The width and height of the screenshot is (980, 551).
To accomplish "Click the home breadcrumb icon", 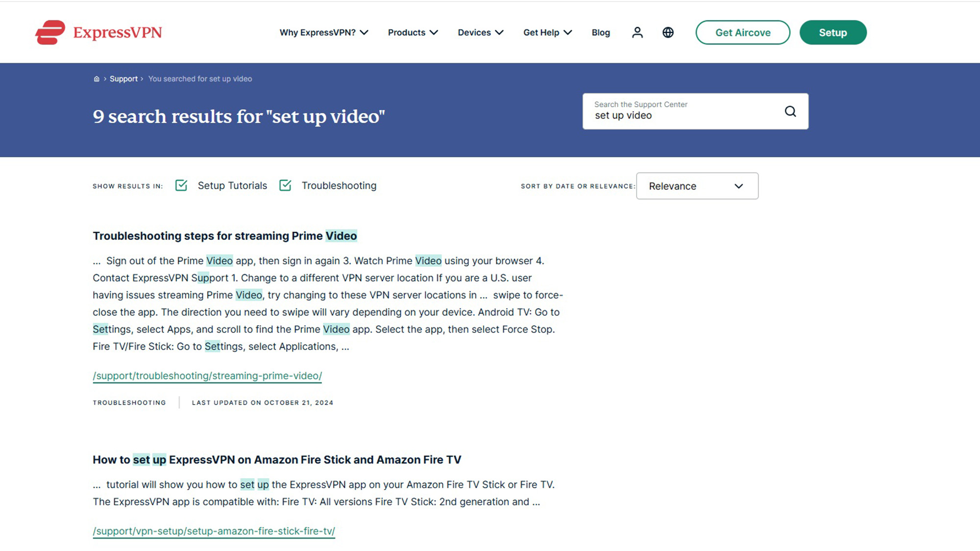I will pyautogui.click(x=97, y=79).
